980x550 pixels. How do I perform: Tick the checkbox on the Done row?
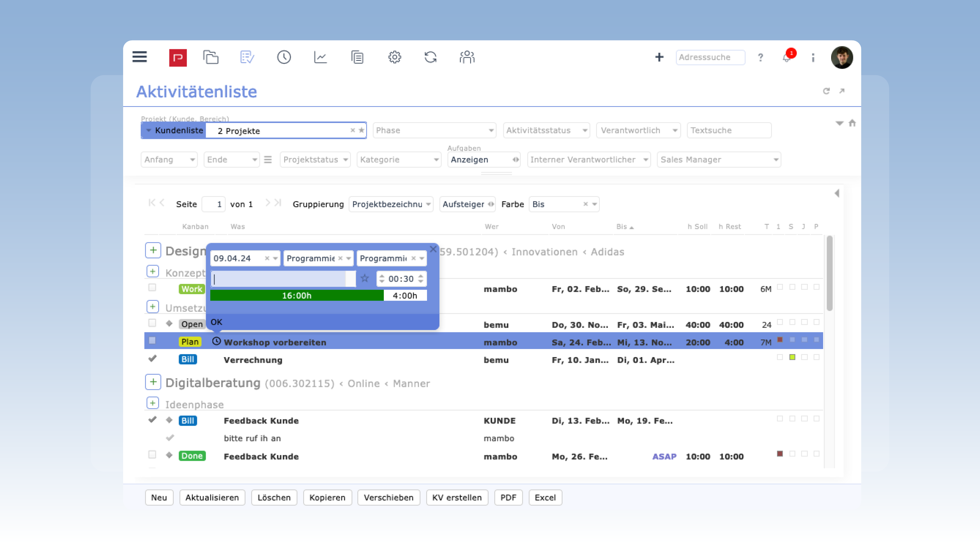click(152, 455)
